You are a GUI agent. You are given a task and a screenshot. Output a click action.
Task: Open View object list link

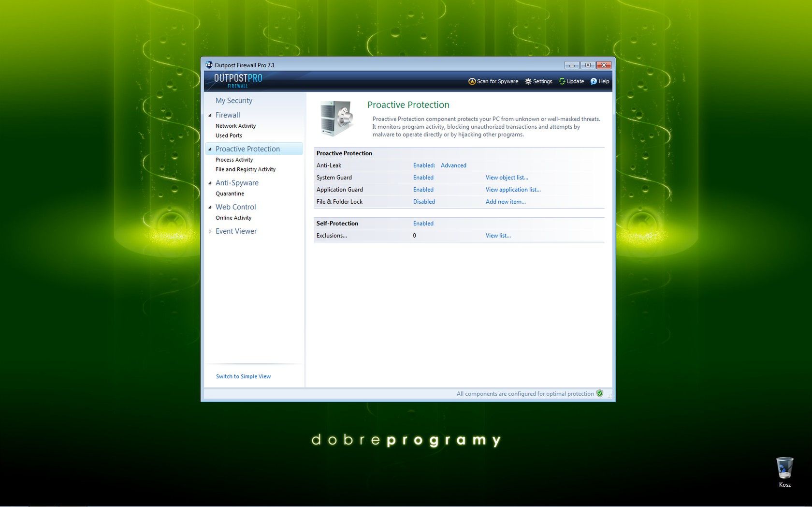pos(507,178)
